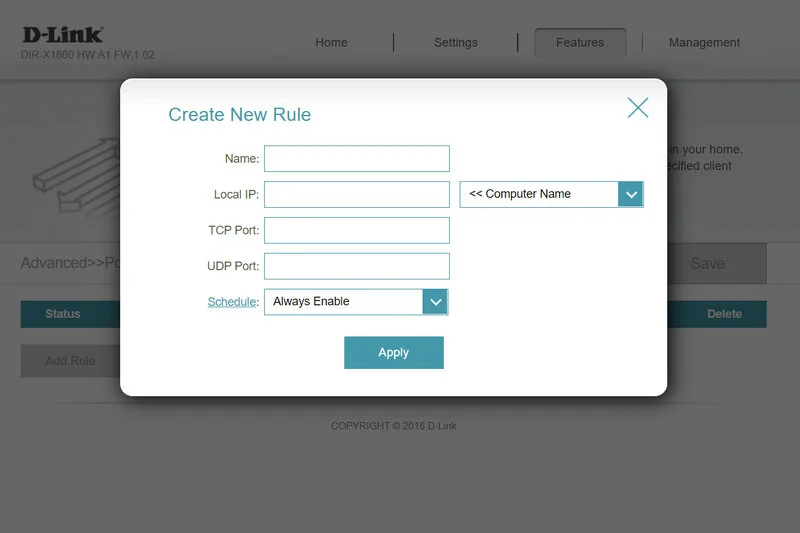Click the D-Link logo
Viewport: 800px width, 533px height.
coord(62,35)
